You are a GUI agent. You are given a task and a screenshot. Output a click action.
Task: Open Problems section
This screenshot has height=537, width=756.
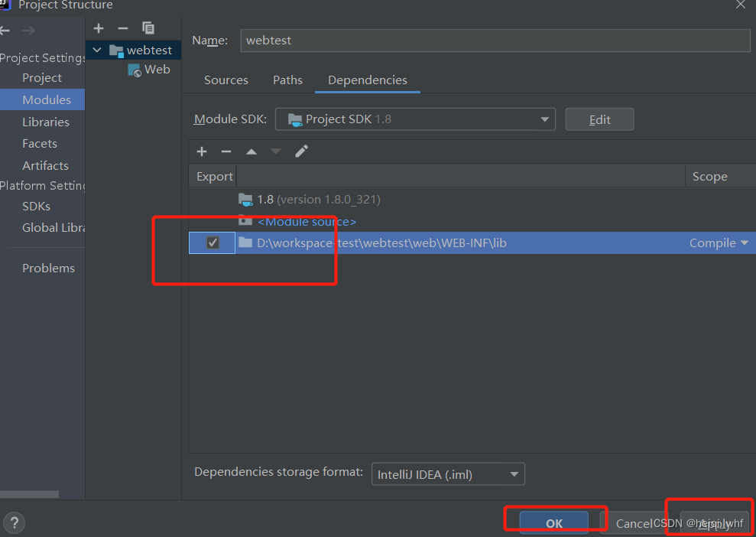tap(48, 268)
